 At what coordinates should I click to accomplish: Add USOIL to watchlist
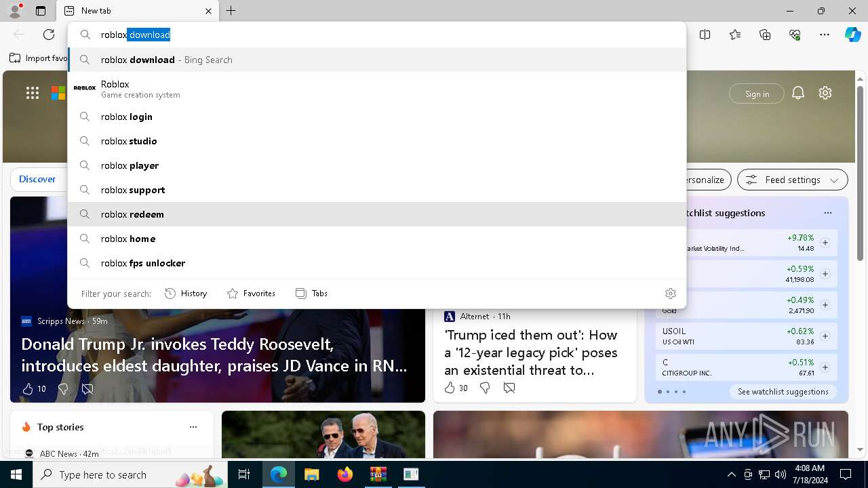click(825, 336)
